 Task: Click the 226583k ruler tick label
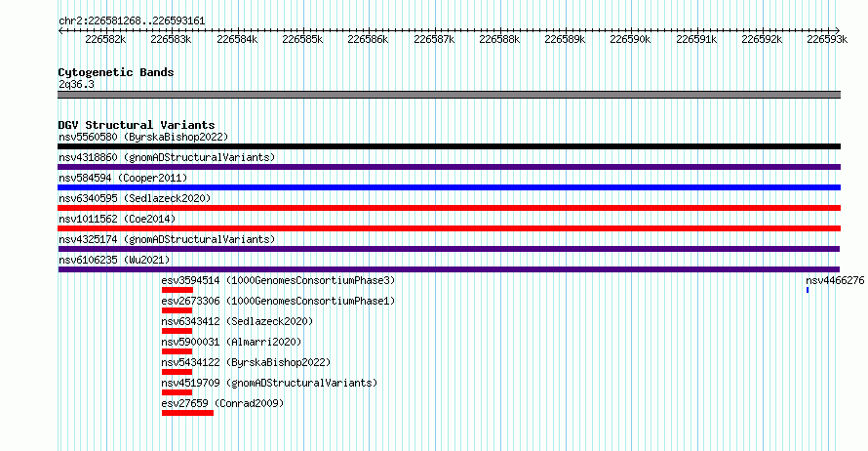click(171, 39)
